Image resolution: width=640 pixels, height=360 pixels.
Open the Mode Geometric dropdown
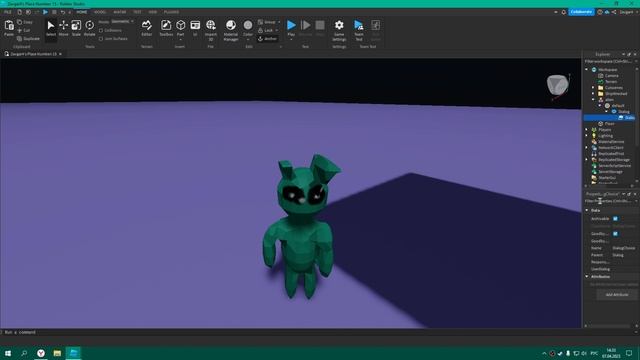coord(122,21)
